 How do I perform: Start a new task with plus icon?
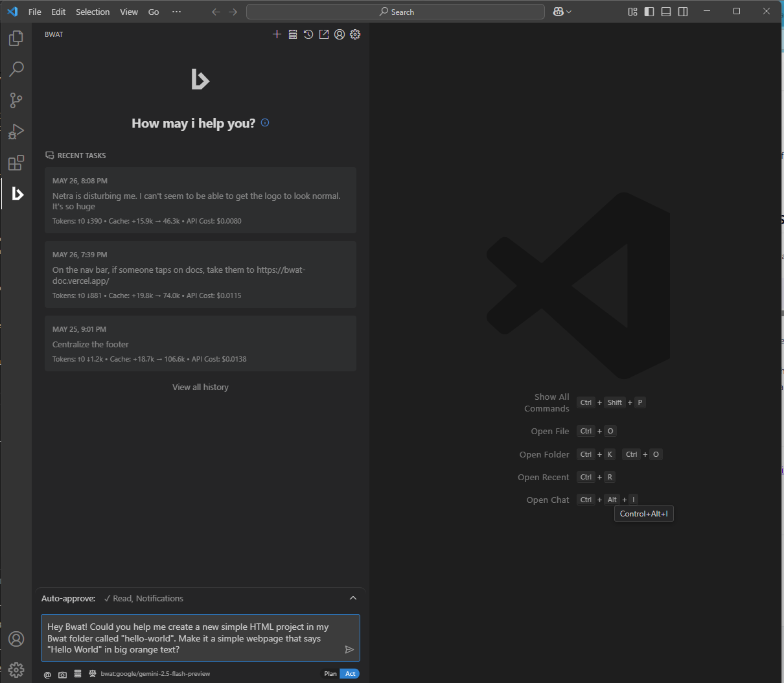click(277, 34)
